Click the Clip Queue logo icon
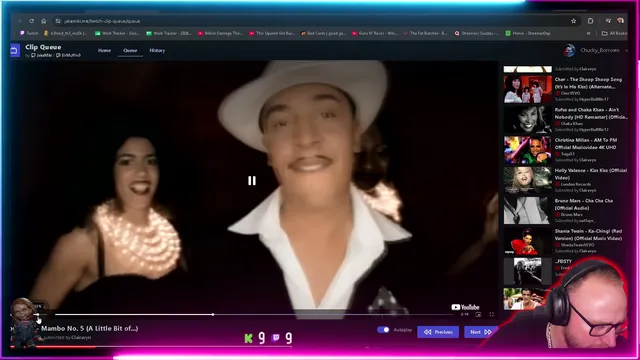This screenshot has height=360, width=640. click(14, 51)
